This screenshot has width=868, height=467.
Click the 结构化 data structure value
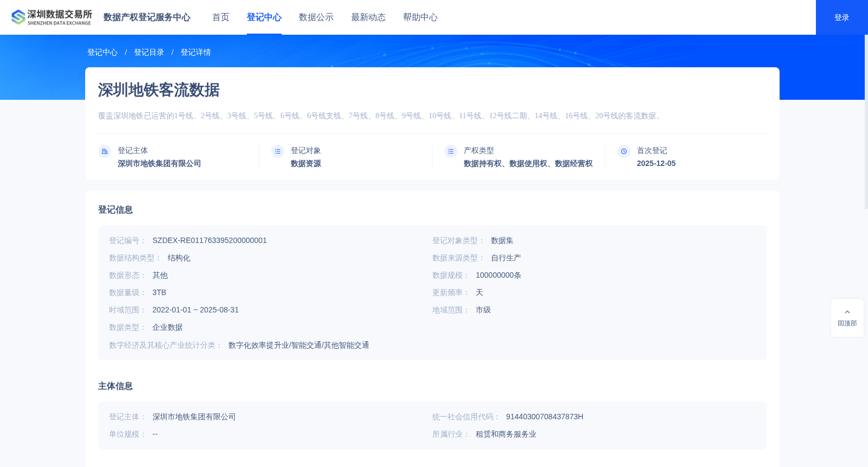179,258
